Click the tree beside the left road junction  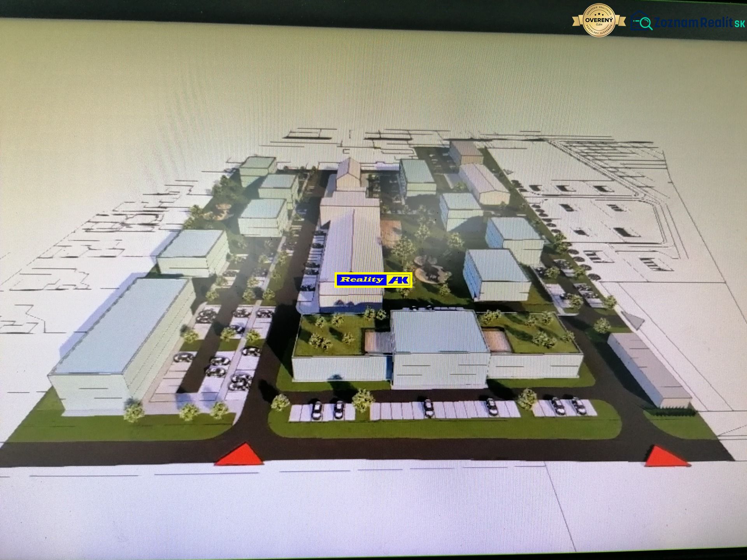tap(281, 402)
